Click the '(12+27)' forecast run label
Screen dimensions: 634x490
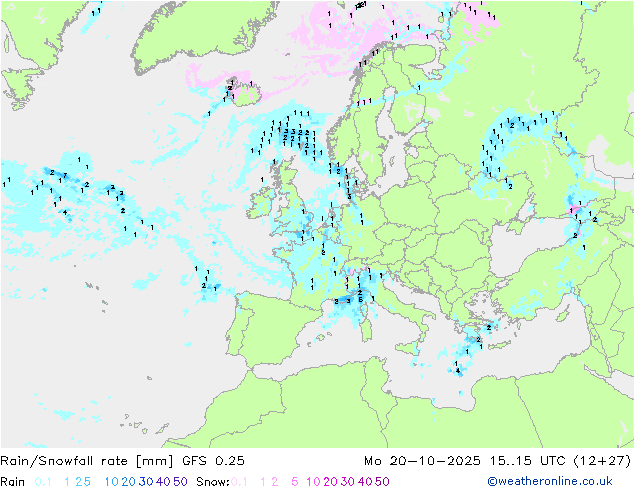pos(602,460)
